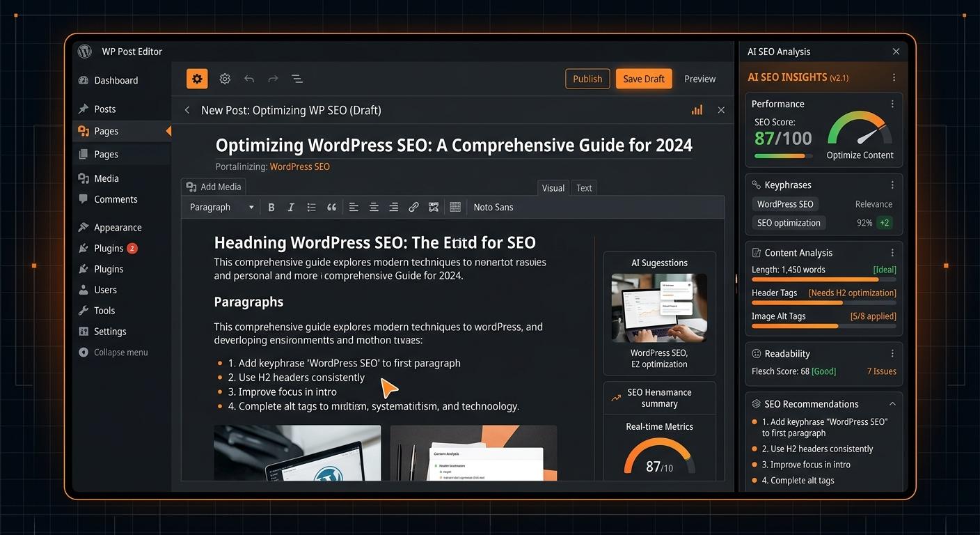Image resolution: width=980 pixels, height=535 pixels.
Task: Click the green +2 badge in Keyphrases
Action: click(884, 223)
